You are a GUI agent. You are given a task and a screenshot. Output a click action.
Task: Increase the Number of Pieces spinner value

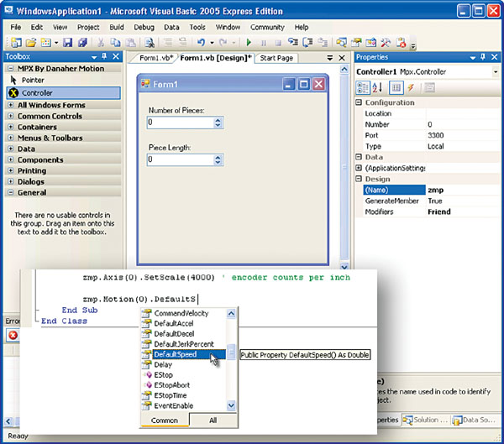click(x=218, y=119)
